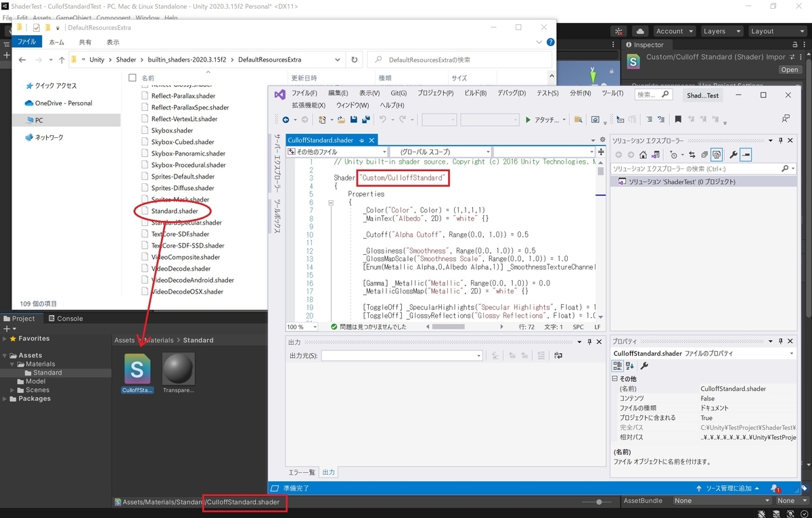Toggle word wrap icon in Output panel
This screenshot has width=812, height=518.
coord(558,355)
